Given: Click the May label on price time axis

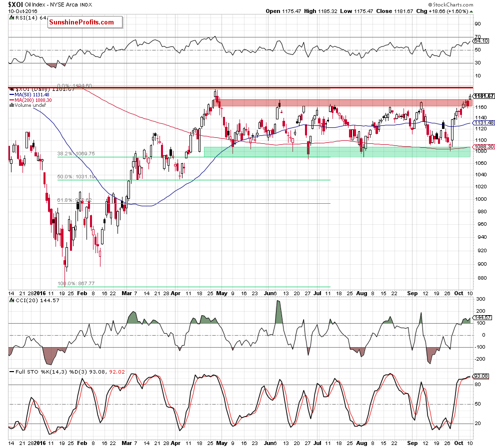Looking at the screenshot, I should point(221,293).
